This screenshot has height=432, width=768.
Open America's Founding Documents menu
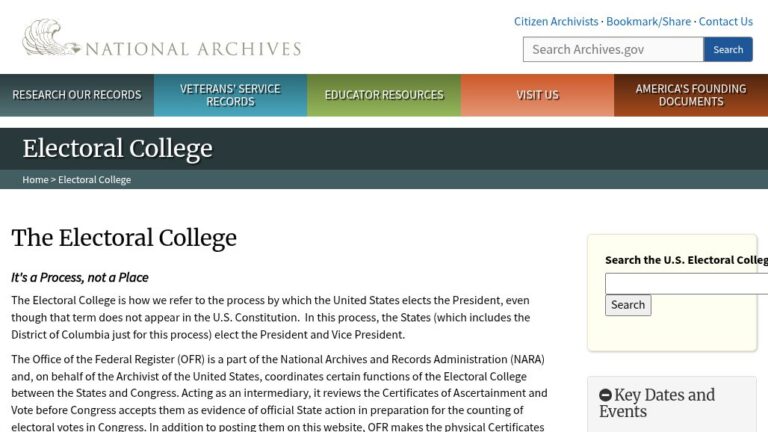tap(691, 95)
